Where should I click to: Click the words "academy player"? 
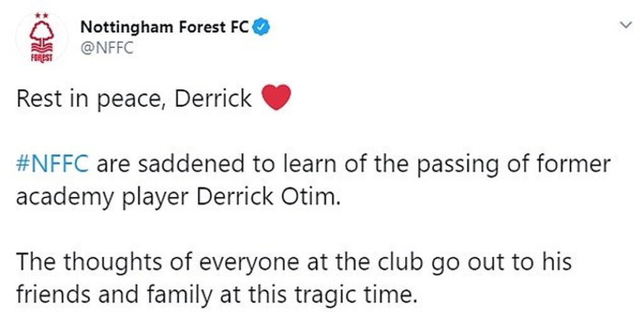[104, 196]
